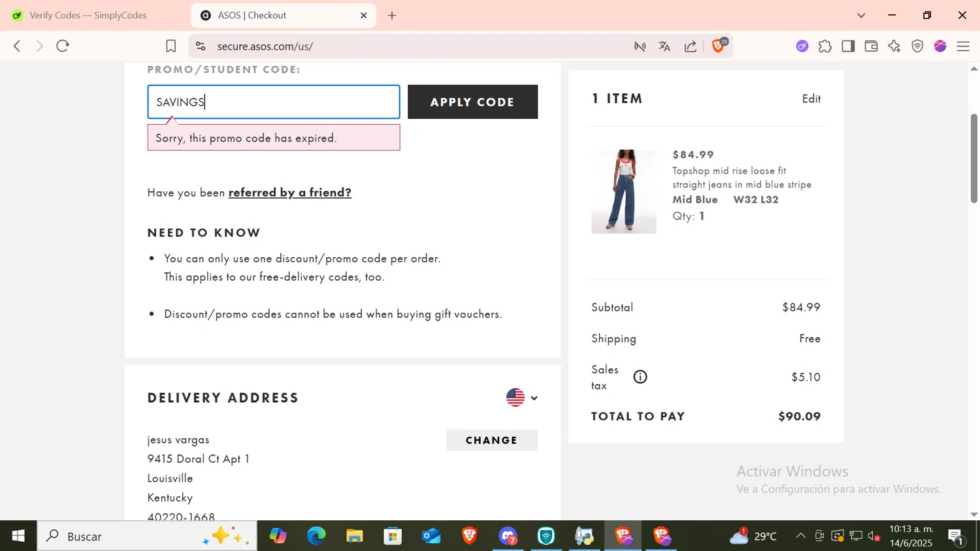Click the muted media indicator in the address bar

point(640,46)
